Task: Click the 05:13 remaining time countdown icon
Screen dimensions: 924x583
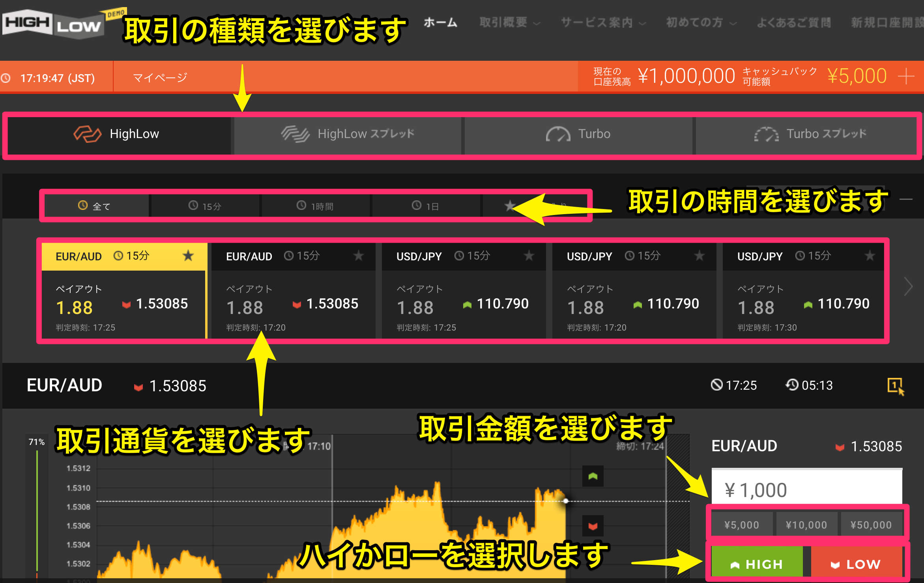Action: tap(792, 385)
